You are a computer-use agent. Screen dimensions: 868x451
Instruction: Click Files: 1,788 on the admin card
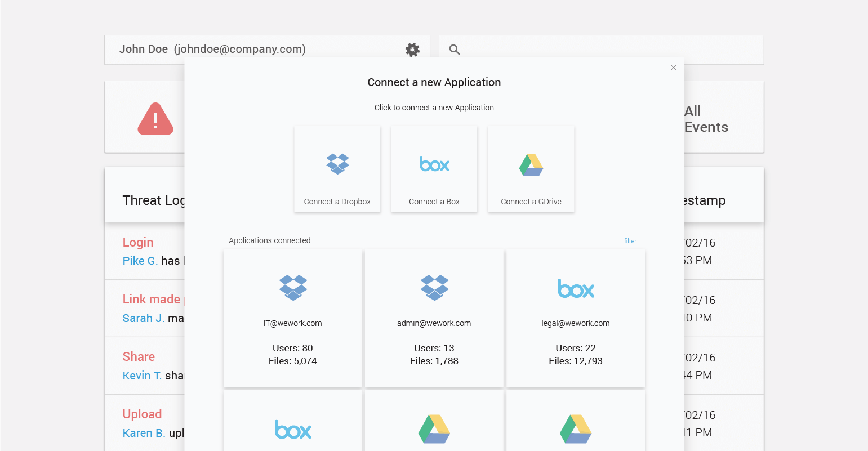point(434,361)
